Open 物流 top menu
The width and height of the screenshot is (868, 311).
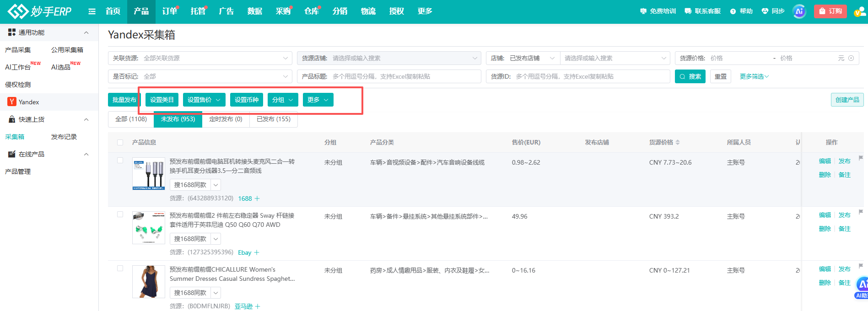[x=368, y=11]
